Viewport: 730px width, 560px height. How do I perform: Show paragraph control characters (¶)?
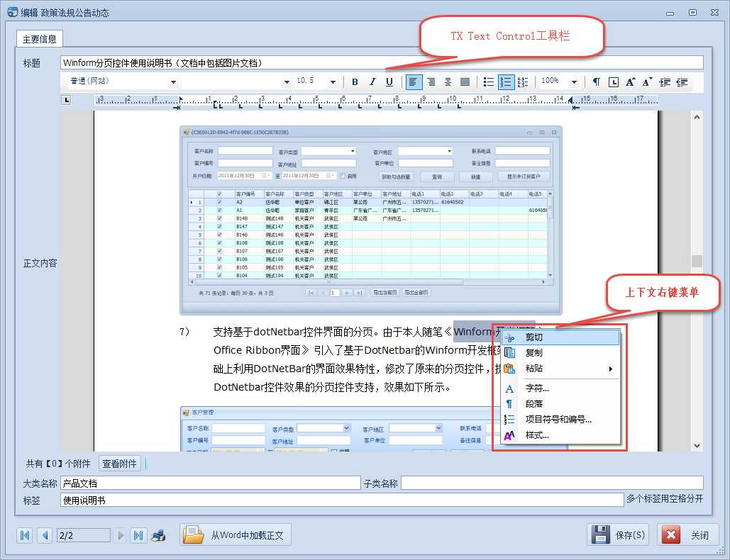(596, 82)
